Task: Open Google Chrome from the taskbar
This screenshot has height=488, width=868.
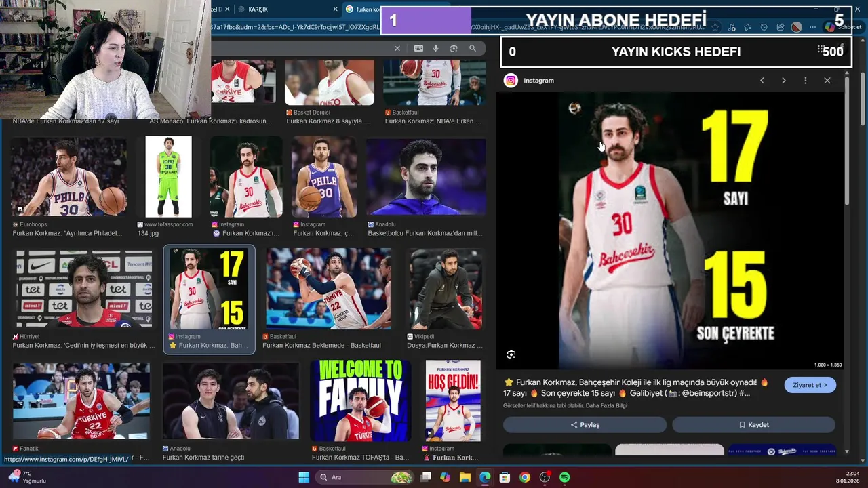Action: point(525,477)
